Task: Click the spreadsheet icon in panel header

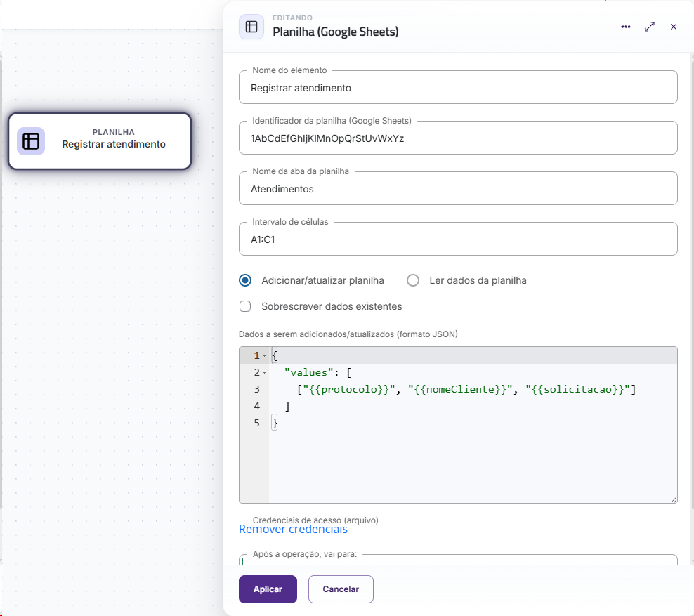Action: (x=251, y=27)
